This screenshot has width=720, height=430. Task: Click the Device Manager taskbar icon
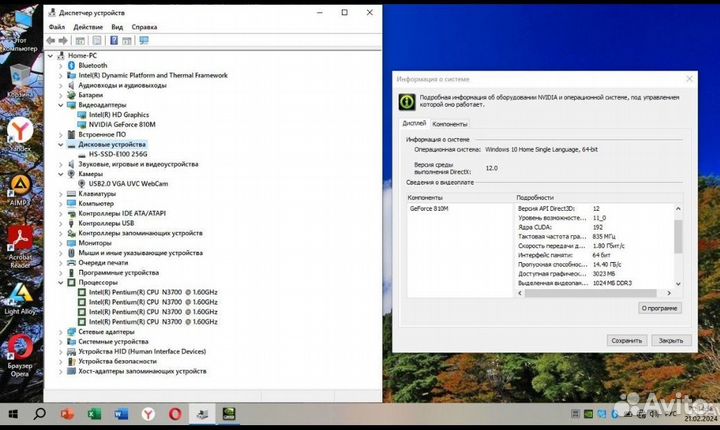[202, 414]
